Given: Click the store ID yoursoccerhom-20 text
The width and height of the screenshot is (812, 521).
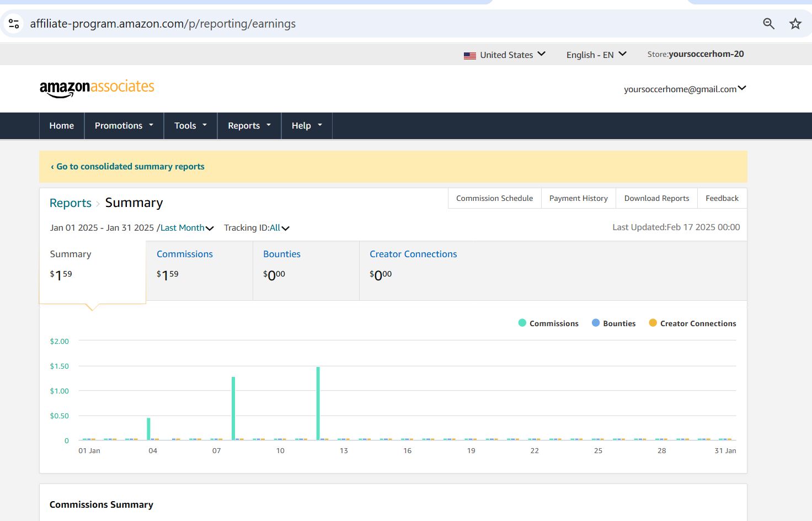Looking at the screenshot, I should click(x=706, y=54).
